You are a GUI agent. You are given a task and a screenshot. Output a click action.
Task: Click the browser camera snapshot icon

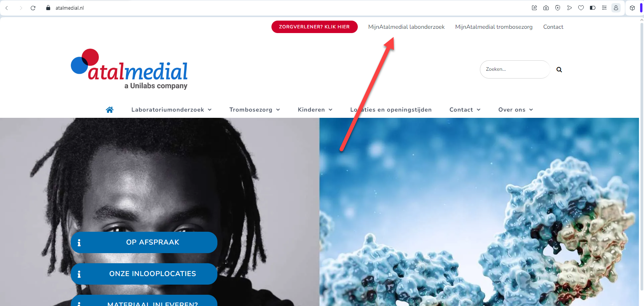[x=546, y=8]
